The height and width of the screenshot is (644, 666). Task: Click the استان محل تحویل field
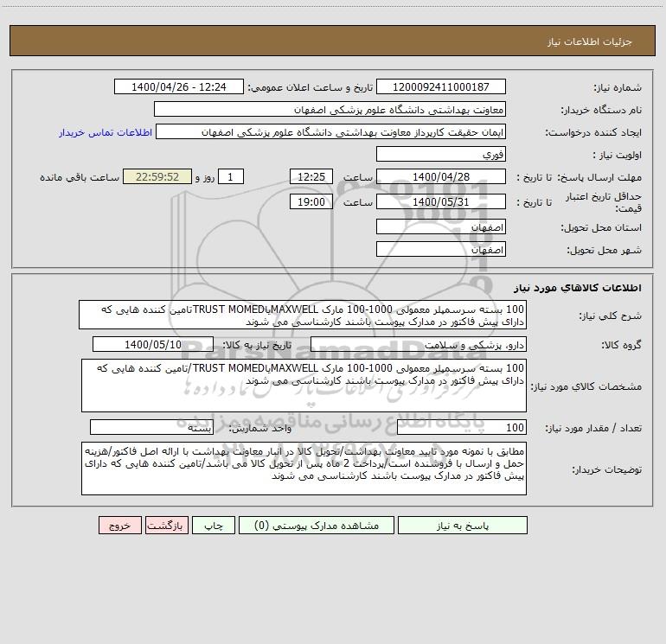[x=441, y=226]
